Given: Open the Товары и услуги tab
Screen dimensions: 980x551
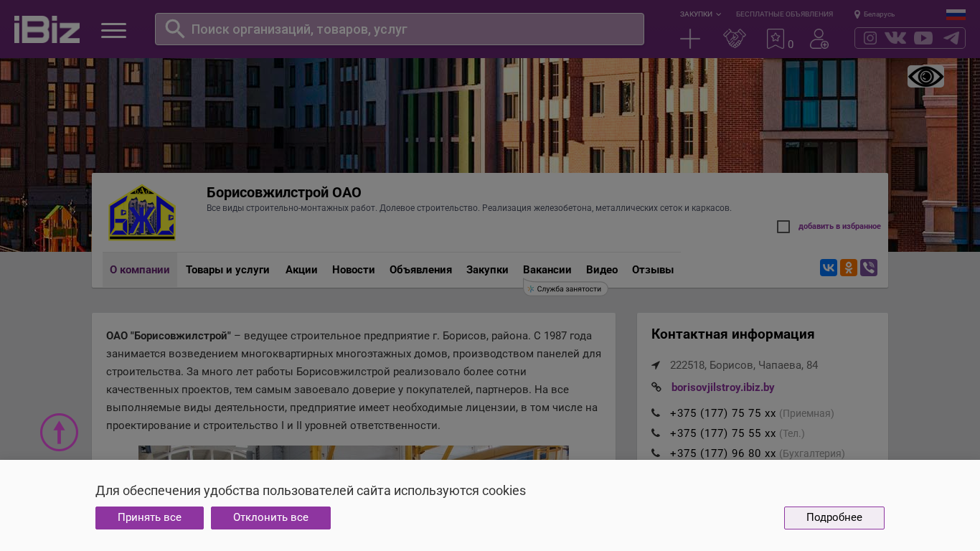Looking at the screenshot, I should click(x=227, y=270).
